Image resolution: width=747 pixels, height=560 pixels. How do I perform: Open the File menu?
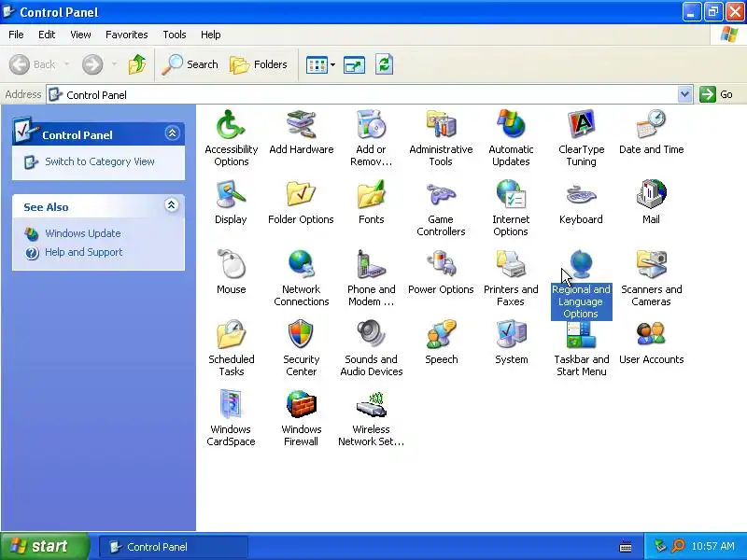point(16,35)
